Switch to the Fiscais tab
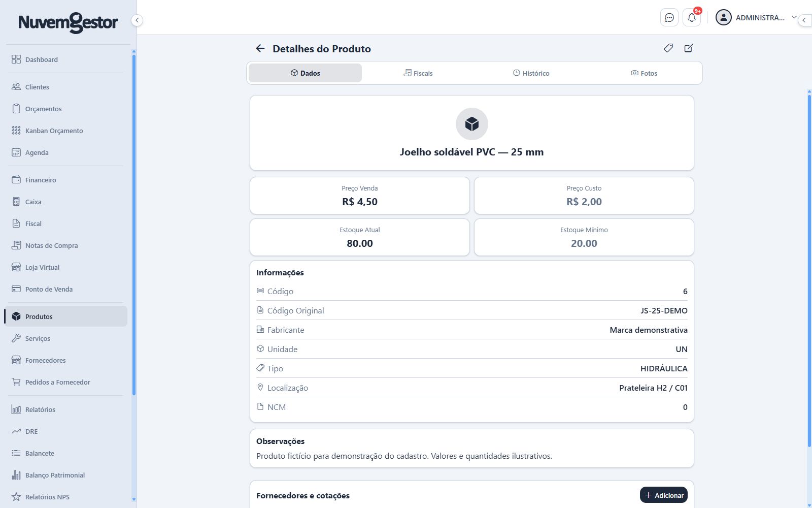 (x=418, y=73)
